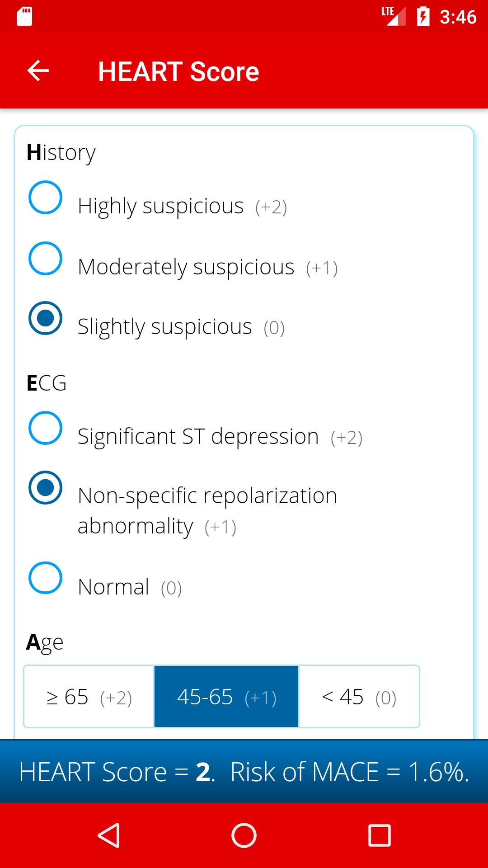Pick the < 45 age segment

359,697
